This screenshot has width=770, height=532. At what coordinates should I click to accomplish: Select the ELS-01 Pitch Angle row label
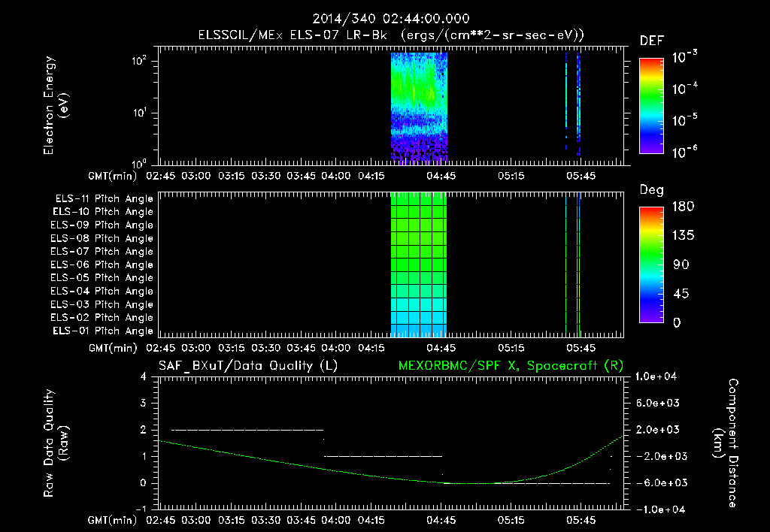(102, 331)
